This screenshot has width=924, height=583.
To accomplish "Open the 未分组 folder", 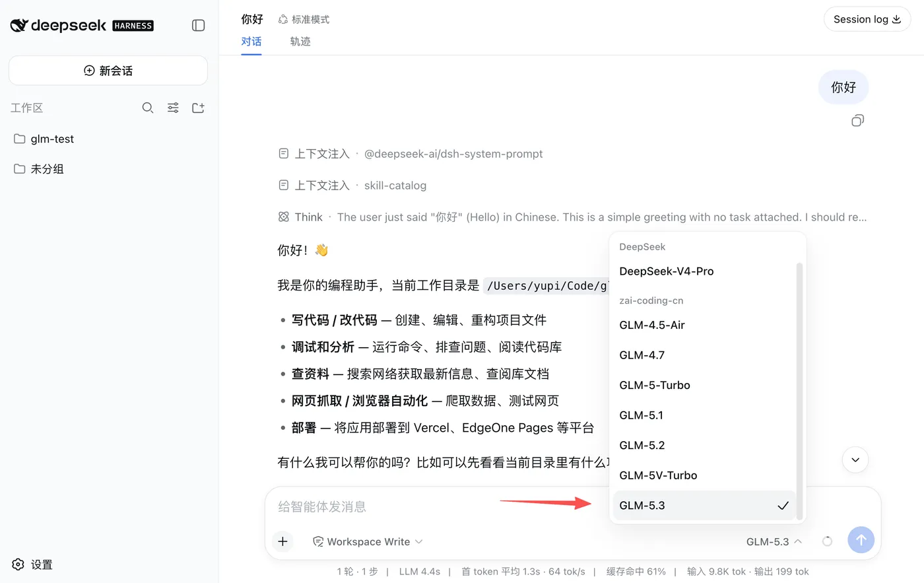I will (x=39, y=169).
